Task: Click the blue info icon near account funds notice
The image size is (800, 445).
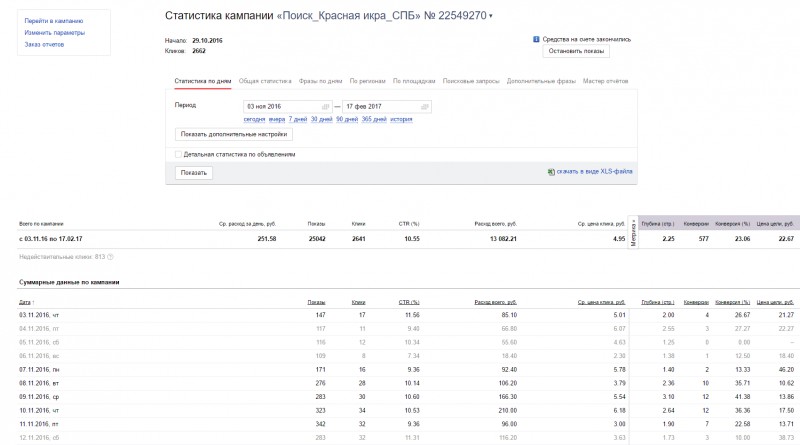Action: pos(536,39)
